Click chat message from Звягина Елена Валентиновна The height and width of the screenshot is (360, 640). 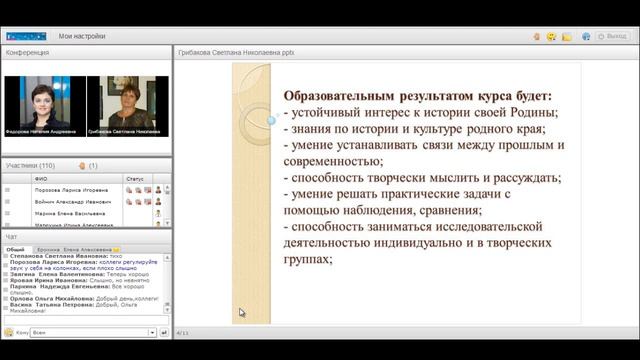pyautogui.click(x=80, y=275)
